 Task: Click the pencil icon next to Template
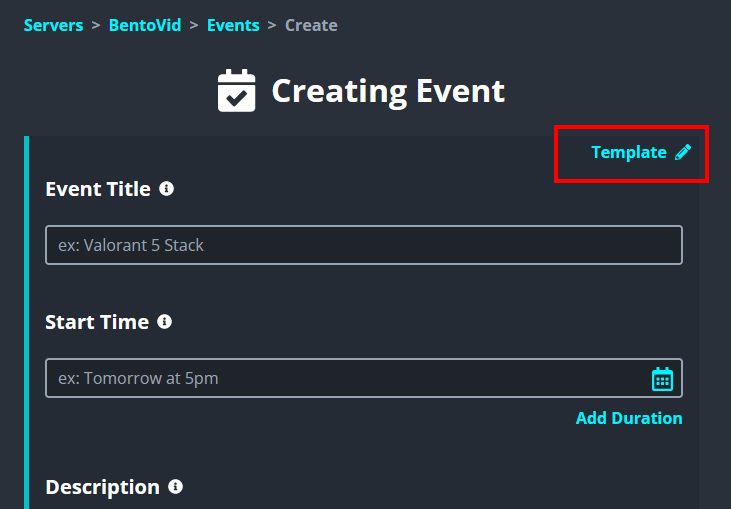point(683,152)
